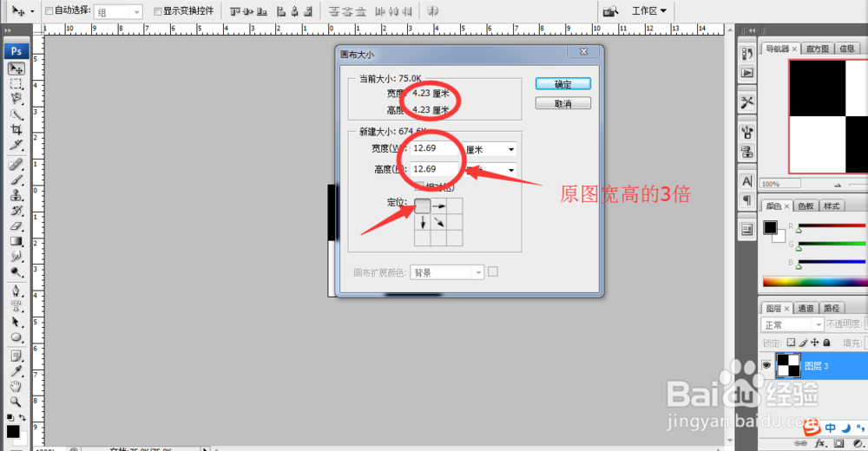Swap foreground and background colors in toolbox
The width and height of the screenshot is (868, 451).
[x=23, y=418]
